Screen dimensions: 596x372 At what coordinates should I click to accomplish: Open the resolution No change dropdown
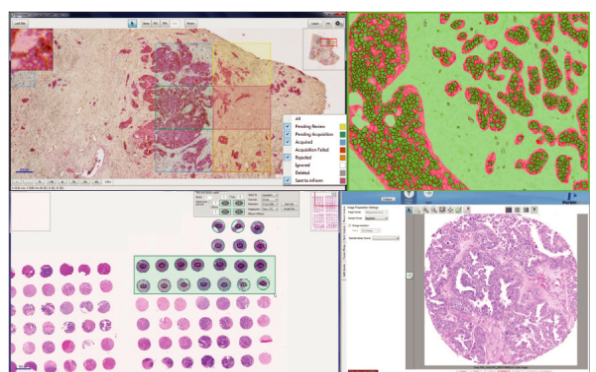pyautogui.click(x=370, y=231)
